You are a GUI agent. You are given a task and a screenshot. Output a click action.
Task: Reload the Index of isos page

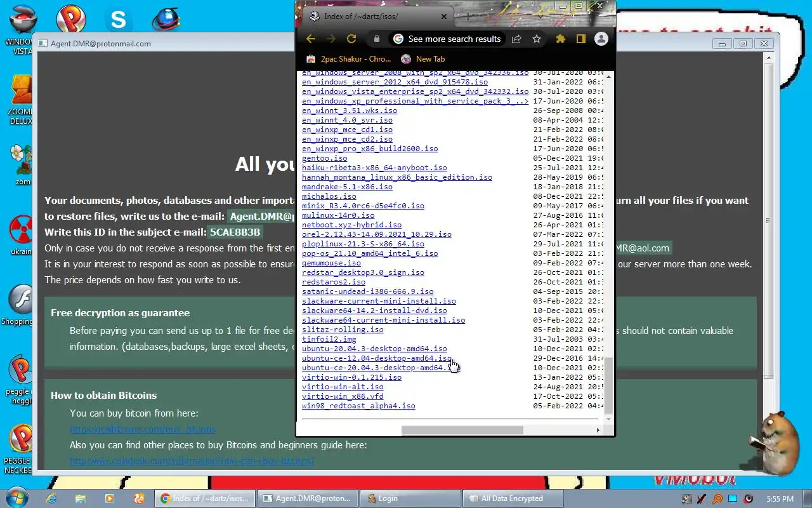coord(351,39)
